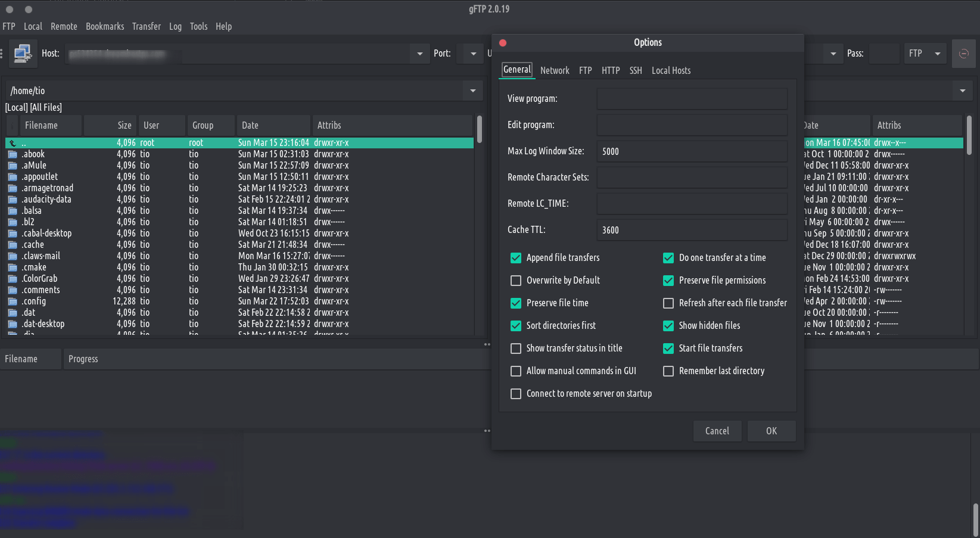The height and width of the screenshot is (538, 980).
Task: Click folder icon of .comments
Action: click(x=13, y=290)
